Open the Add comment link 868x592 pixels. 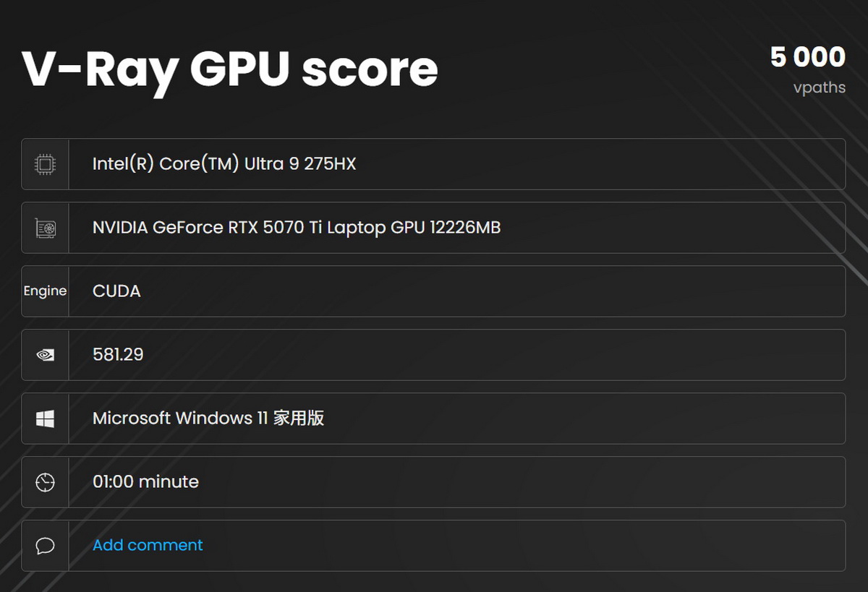click(148, 545)
